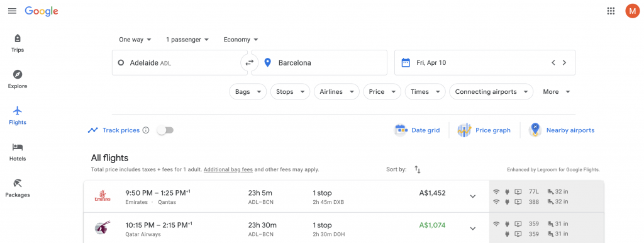Click Wi-Fi icon on 77L aircraft row

pos(497,191)
